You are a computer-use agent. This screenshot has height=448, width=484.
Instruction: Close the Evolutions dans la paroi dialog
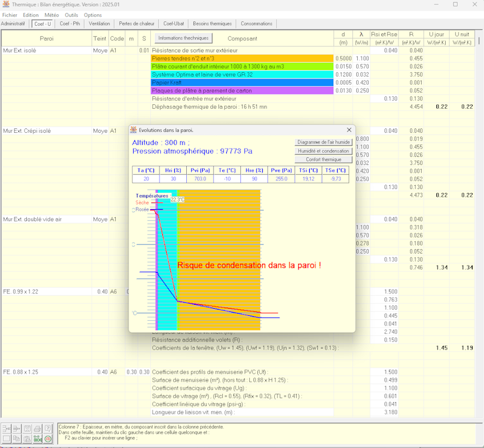point(349,130)
